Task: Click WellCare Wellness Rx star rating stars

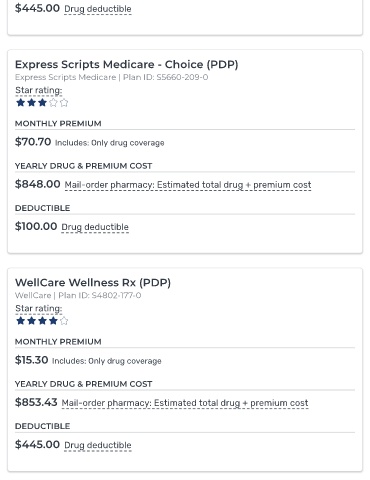Action: click(x=42, y=321)
